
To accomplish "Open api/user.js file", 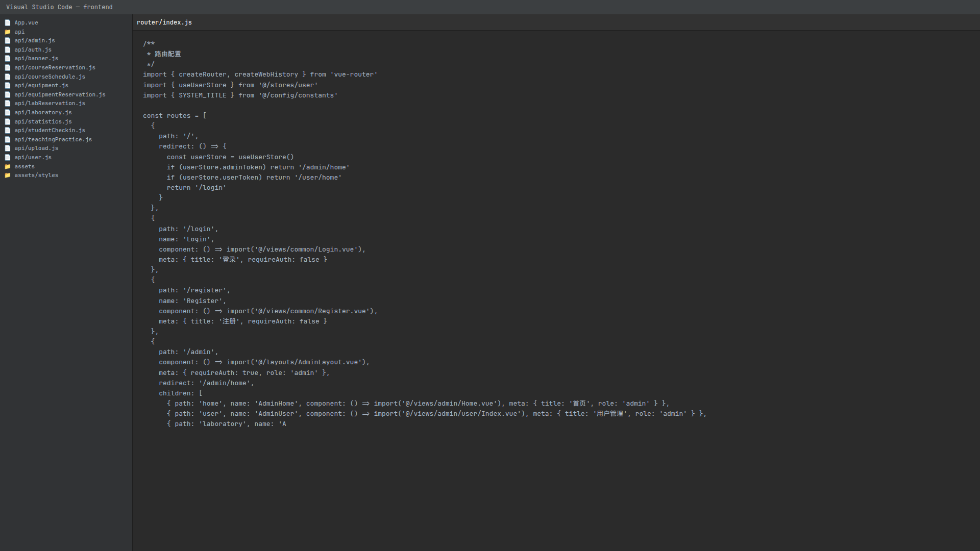I will (33, 158).
